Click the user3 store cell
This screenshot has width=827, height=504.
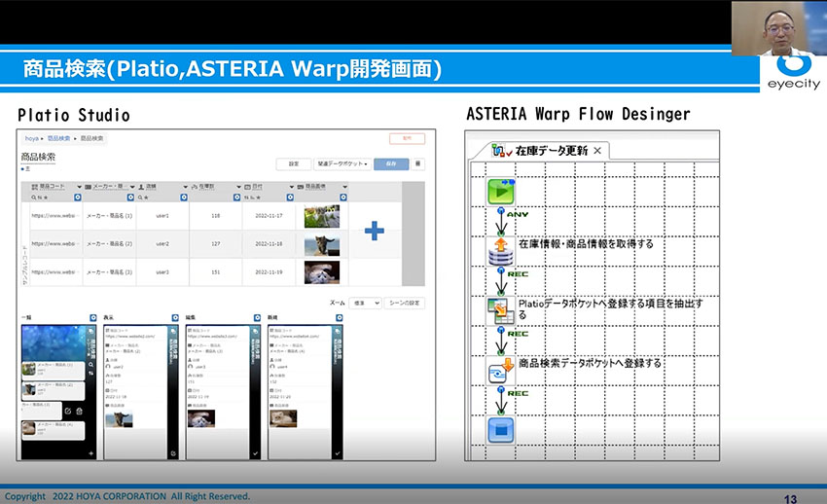[162, 272]
